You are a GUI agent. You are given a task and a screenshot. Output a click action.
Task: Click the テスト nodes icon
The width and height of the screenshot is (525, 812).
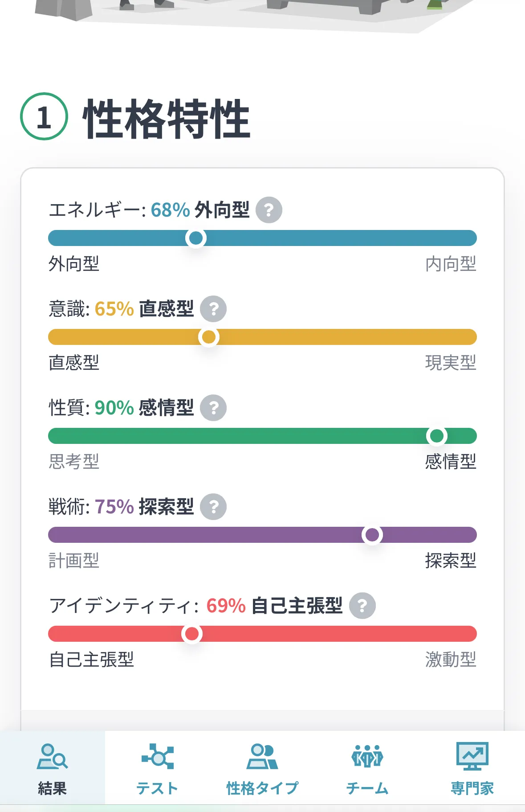click(x=157, y=756)
